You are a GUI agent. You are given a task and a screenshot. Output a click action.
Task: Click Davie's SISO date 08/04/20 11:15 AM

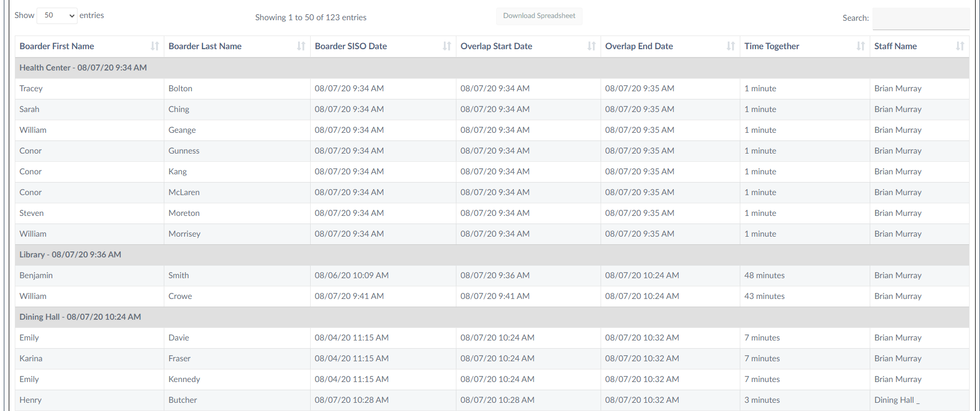pyautogui.click(x=352, y=338)
